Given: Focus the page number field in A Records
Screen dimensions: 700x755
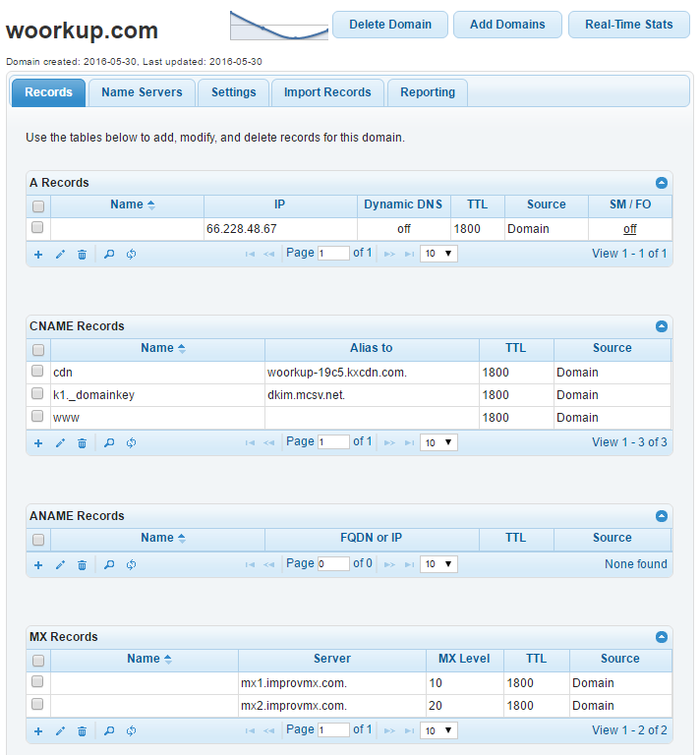Looking at the screenshot, I should pyautogui.click(x=333, y=254).
